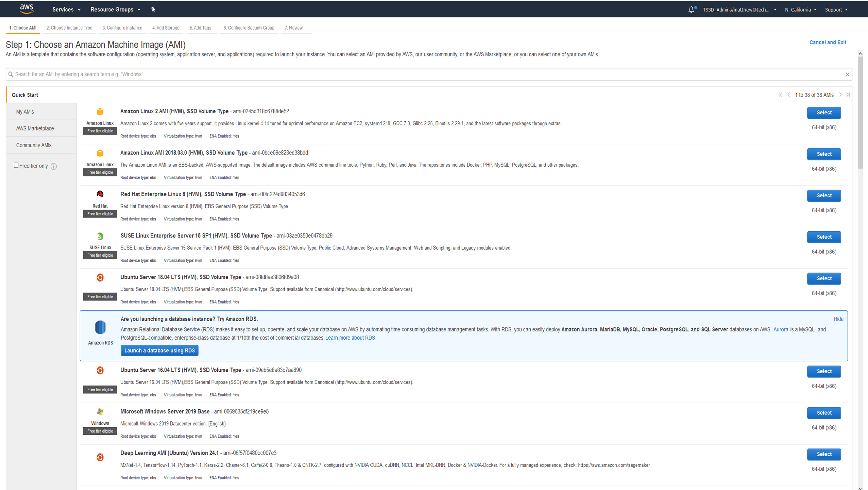
Task: Click the Amazon RDS database icon
Action: coord(100,328)
